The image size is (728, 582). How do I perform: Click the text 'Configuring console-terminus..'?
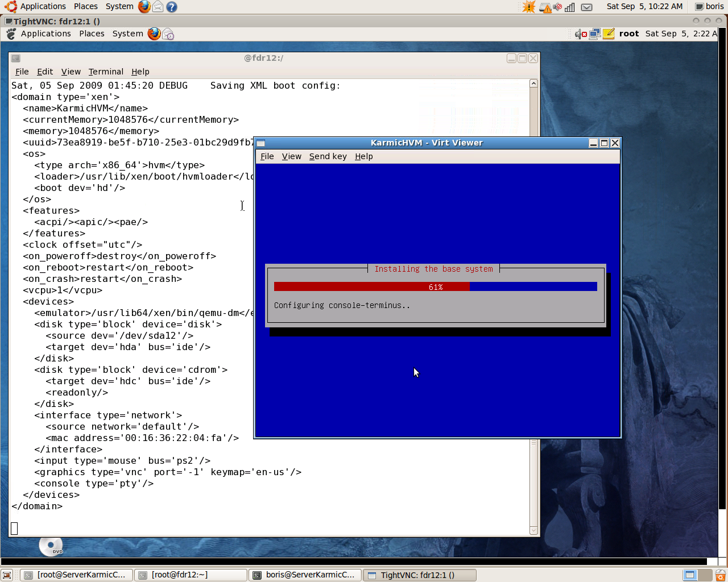(342, 306)
